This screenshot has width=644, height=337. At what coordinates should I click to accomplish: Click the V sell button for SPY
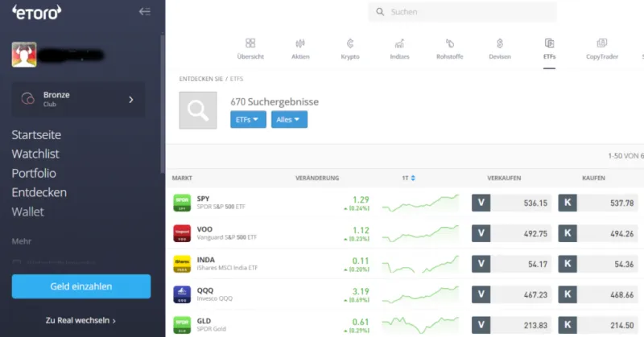[x=481, y=203]
